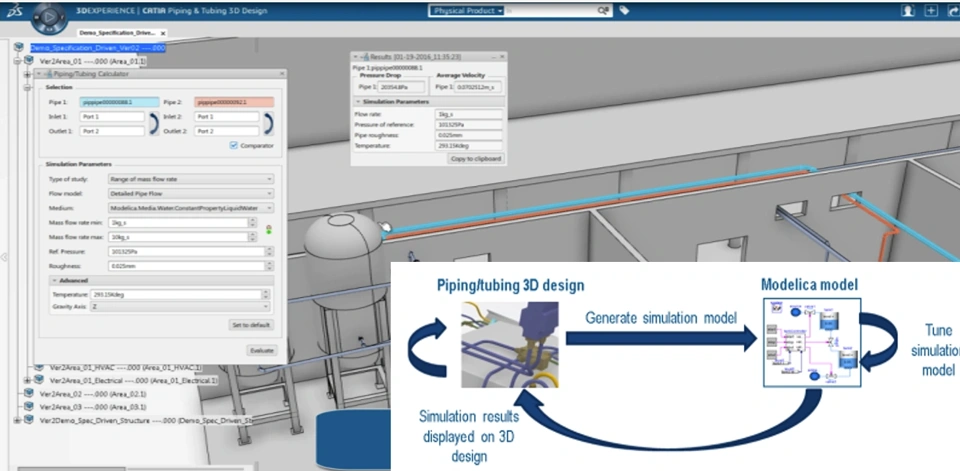The height and width of the screenshot is (471, 960).
Task: Select Ver2Area_03 tree item
Action: click(93, 407)
